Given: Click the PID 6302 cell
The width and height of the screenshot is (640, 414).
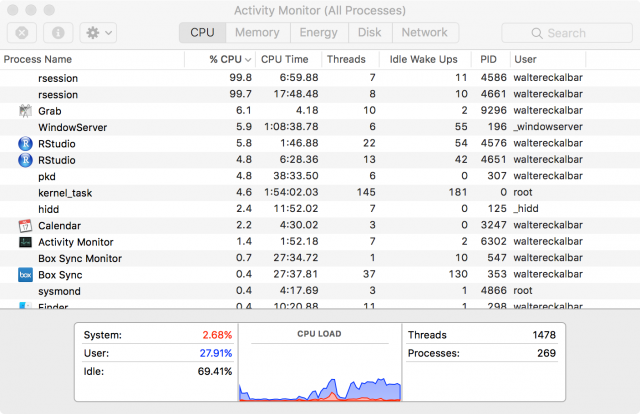Looking at the screenshot, I should (x=493, y=241).
